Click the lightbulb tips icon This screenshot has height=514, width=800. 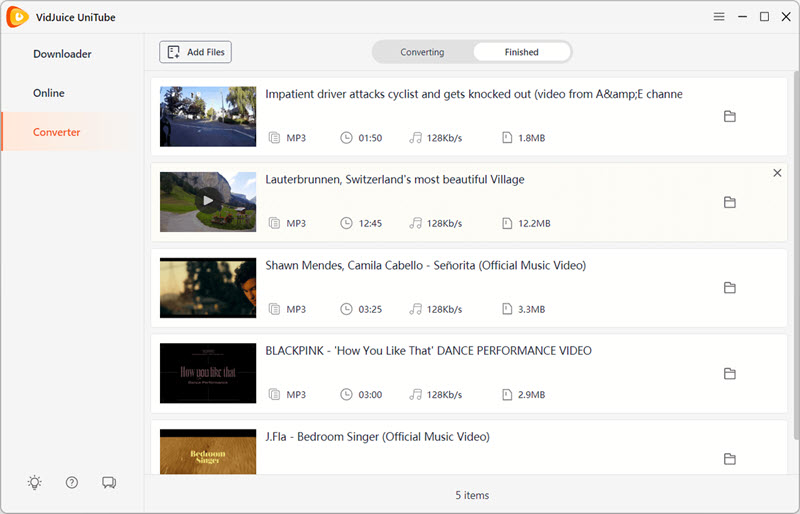coord(35,482)
